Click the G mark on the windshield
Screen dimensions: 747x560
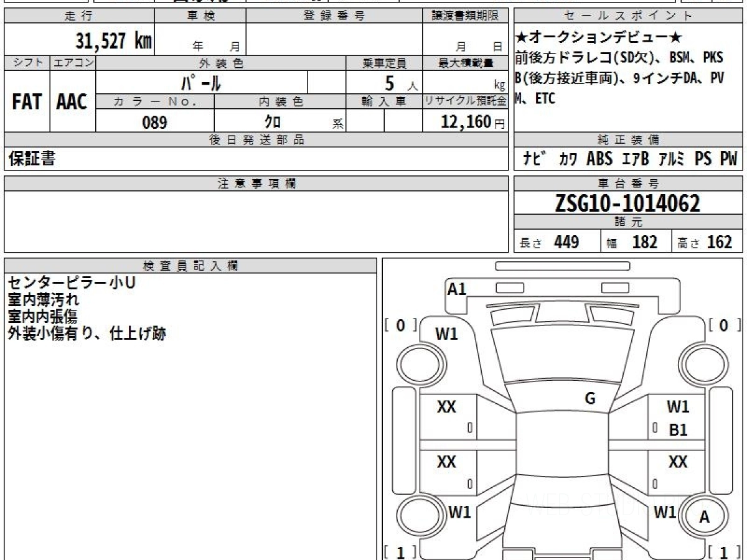(590, 399)
